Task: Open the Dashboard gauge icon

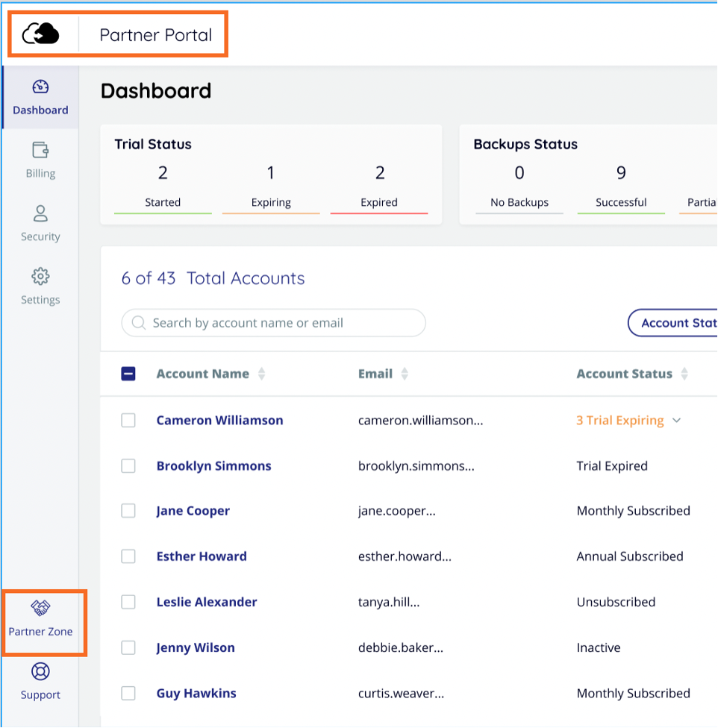Action: [40, 87]
